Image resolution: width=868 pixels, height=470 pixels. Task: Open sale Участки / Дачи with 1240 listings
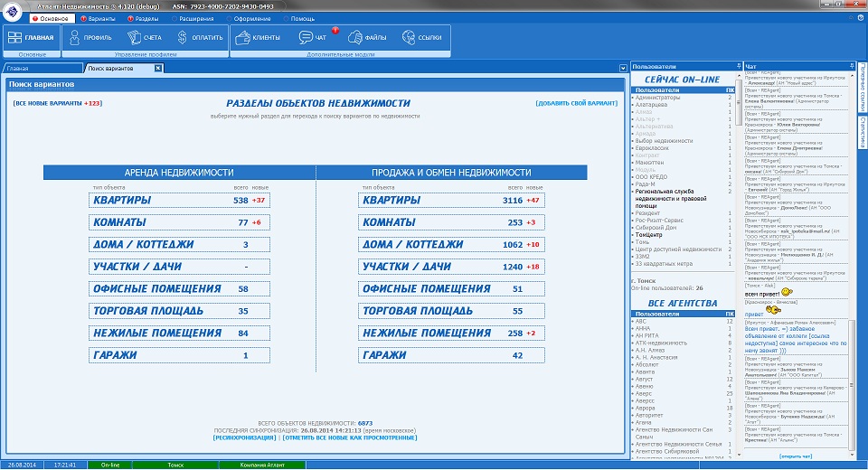click(x=451, y=267)
